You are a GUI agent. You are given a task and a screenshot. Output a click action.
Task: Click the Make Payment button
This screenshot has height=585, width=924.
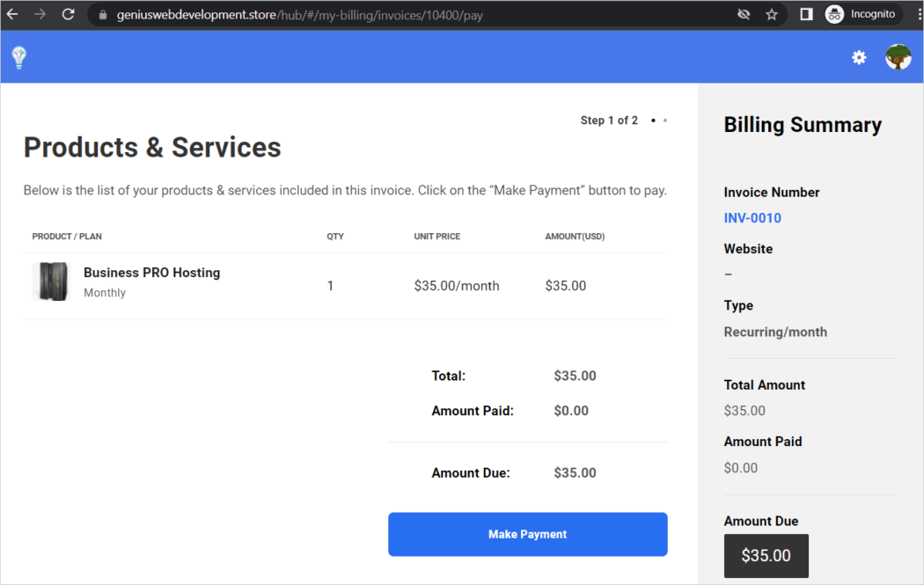(x=527, y=534)
